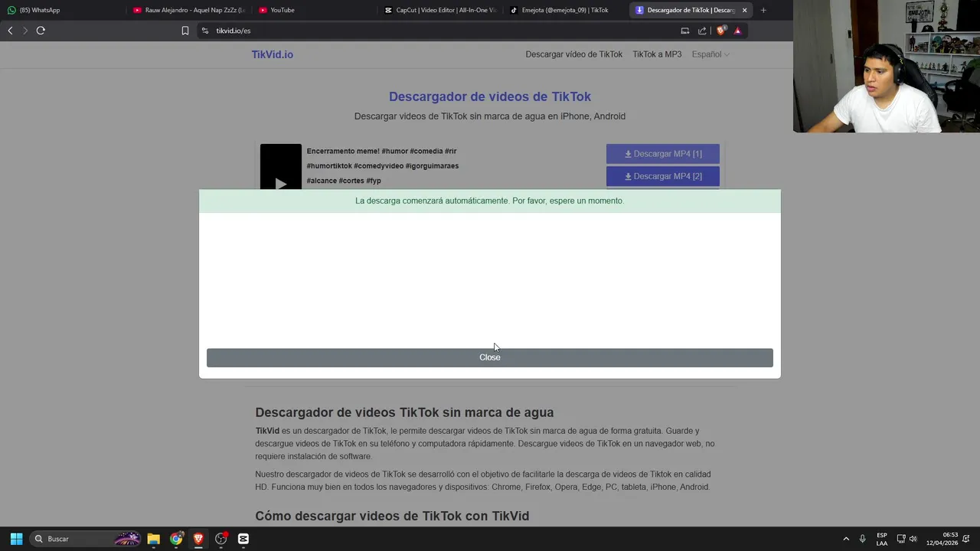980x551 pixels.
Task: Click the cast/screen icon in address bar
Action: 685,31
